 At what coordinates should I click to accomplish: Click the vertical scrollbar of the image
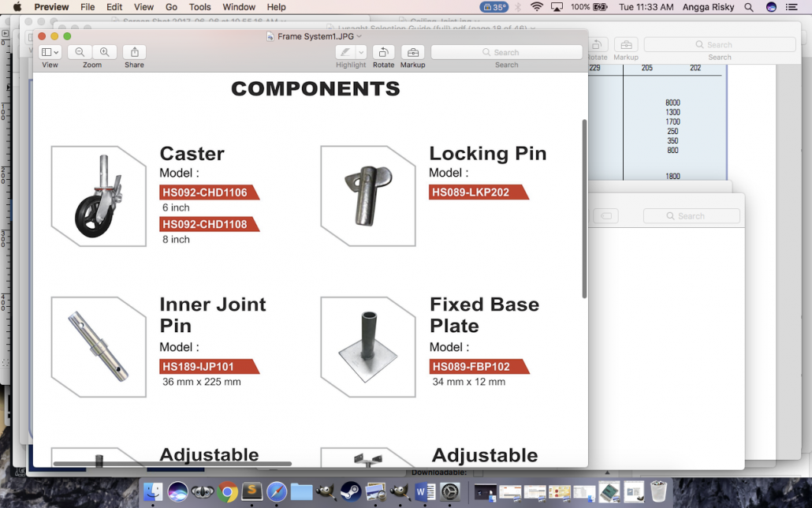pyautogui.click(x=584, y=209)
